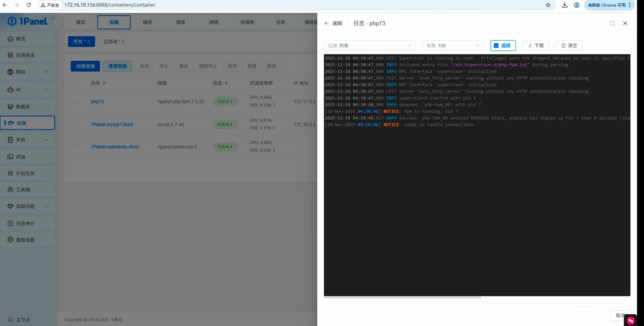The width and height of the screenshot is (644, 326).
Task: Open Chrome profile account icon
Action: 577,5
